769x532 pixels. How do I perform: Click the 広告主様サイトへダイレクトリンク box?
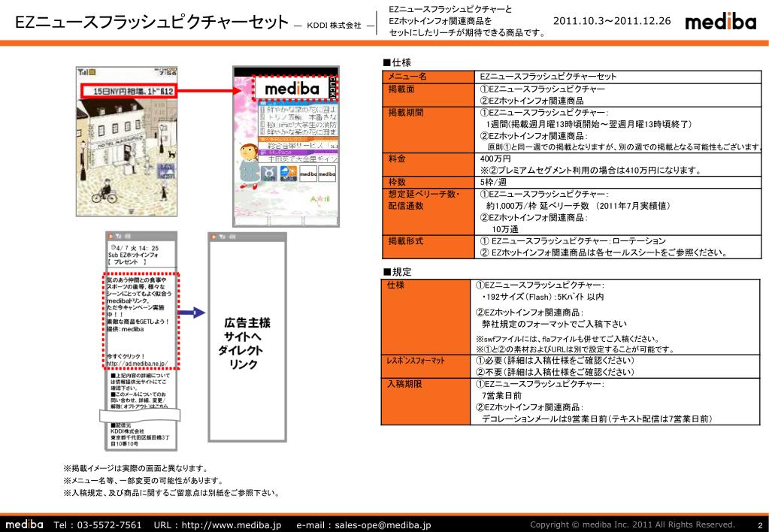click(x=247, y=337)
